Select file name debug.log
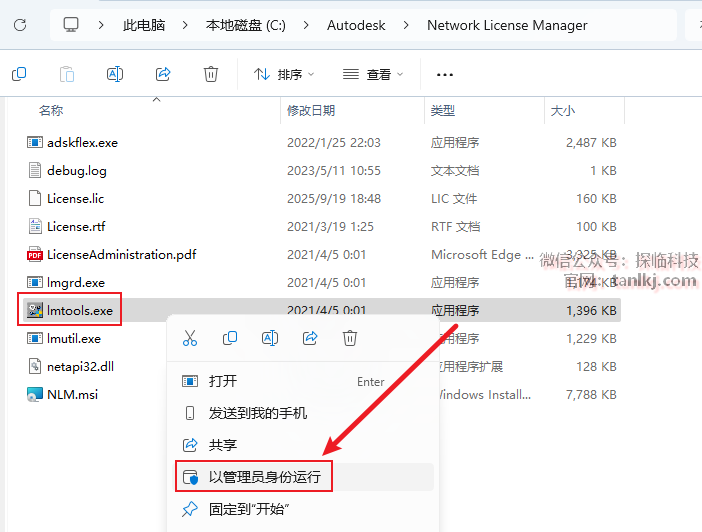This screenshot has width=702, height=532. coord(77,171)
